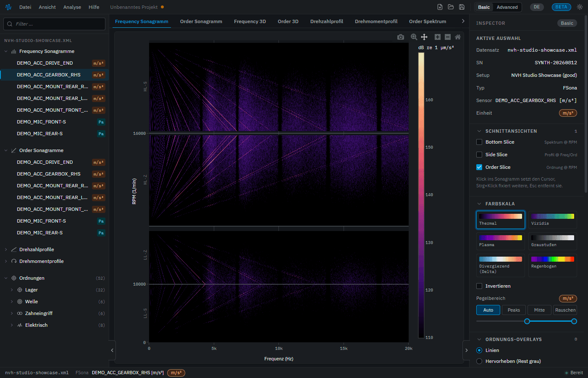Choose the Plasma color scale swatch
This screenshot has width=588, height=378.
pyautogui.click(x=500, y=241)
